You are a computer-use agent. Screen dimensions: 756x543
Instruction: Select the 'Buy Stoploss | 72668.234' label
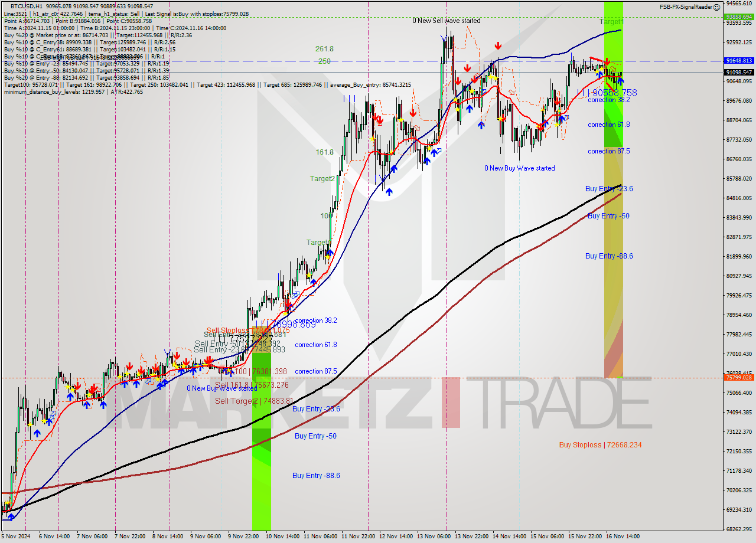(x=600, y=445)
